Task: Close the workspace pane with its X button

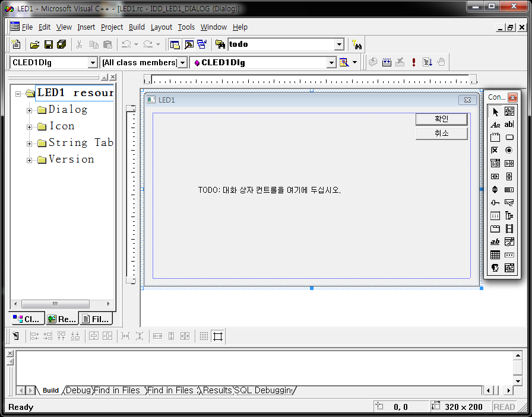Action: tap(113, 77)
